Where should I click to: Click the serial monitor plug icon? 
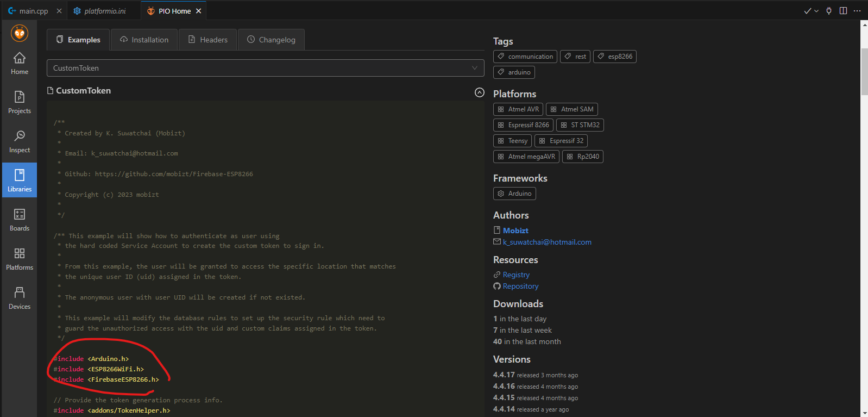pyautogui.click(x=829, y=11)
